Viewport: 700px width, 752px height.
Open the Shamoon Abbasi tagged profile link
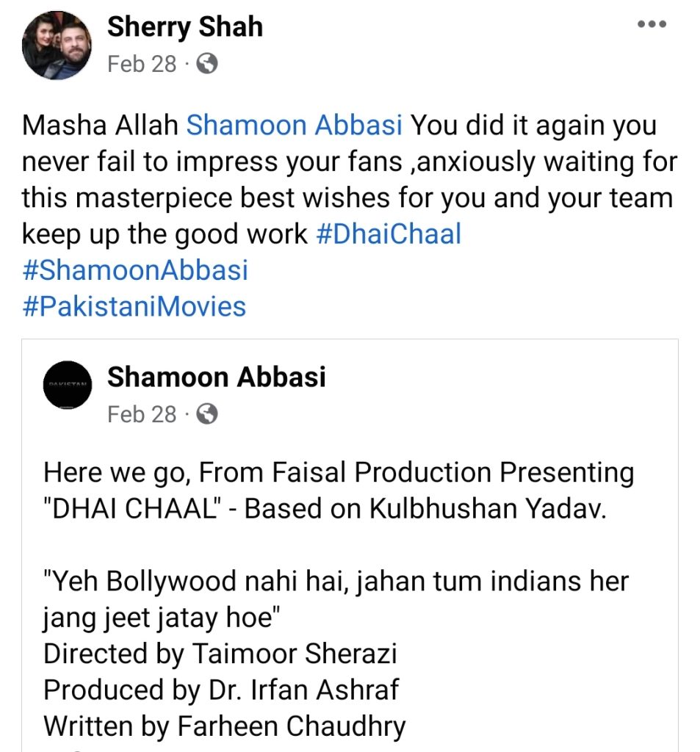click(x=294, y=125)
